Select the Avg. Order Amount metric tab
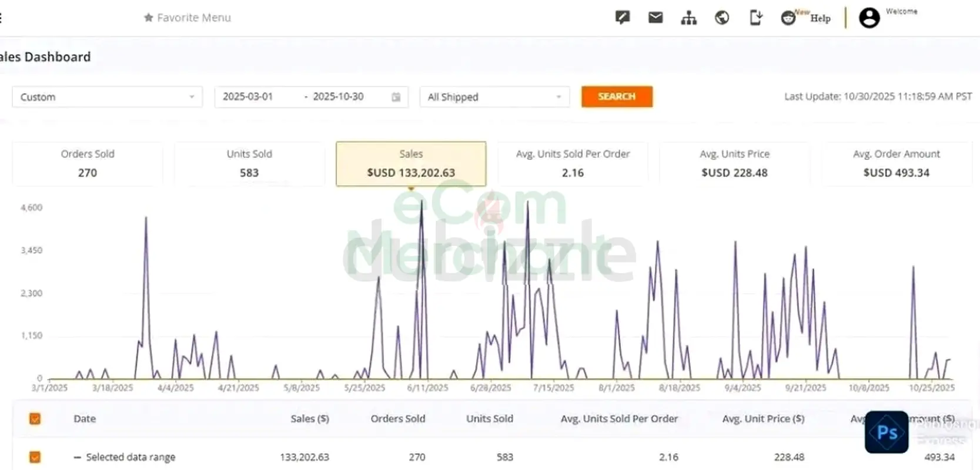This screenshot has width=980, height=470. click(896, 164)
